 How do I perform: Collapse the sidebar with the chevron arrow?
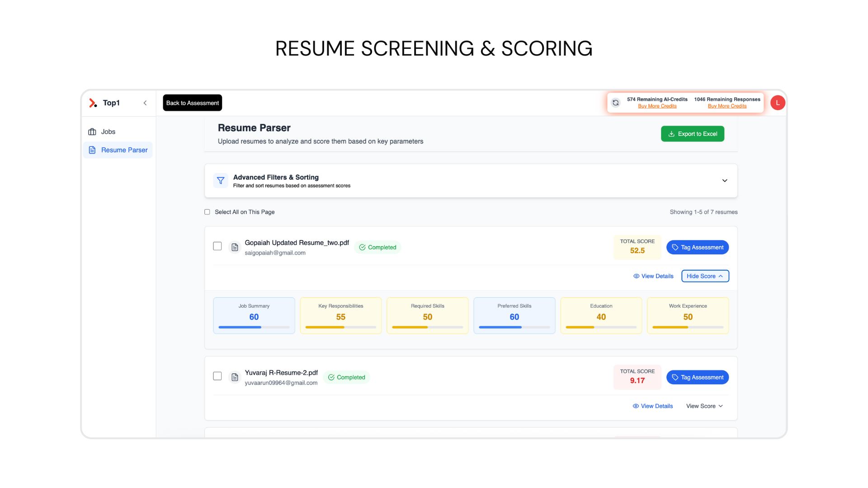point(145,103)
